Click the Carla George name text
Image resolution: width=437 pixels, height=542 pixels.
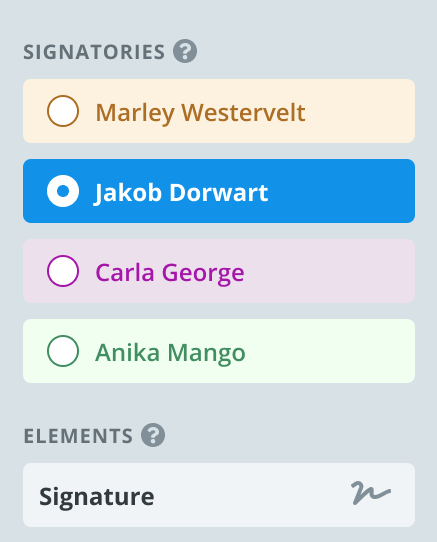pos(170,273)
